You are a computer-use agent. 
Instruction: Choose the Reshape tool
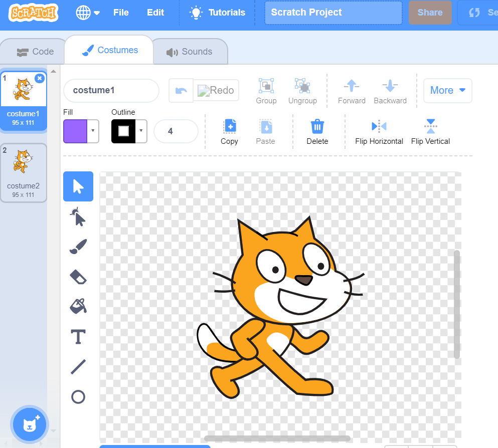78,216
